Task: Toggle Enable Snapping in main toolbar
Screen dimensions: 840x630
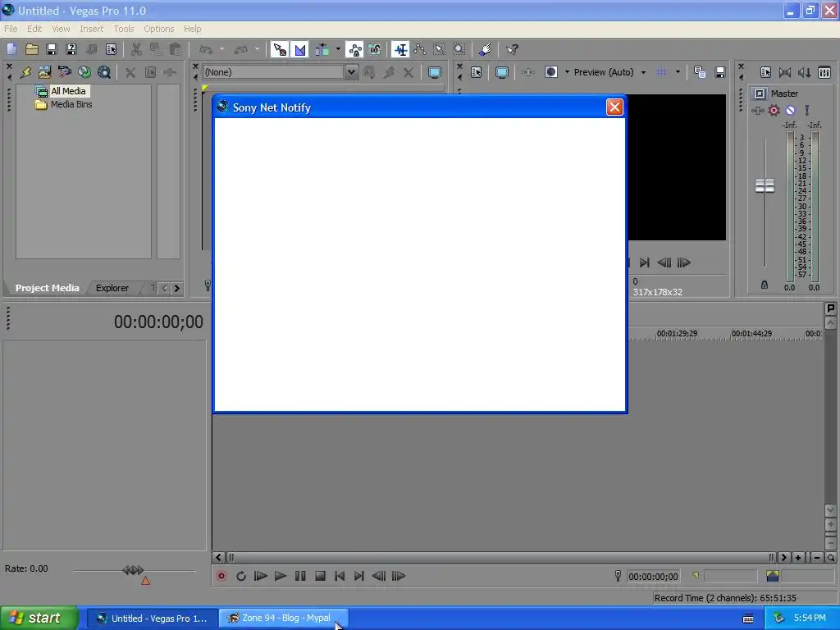Action: tap(280, 49)
